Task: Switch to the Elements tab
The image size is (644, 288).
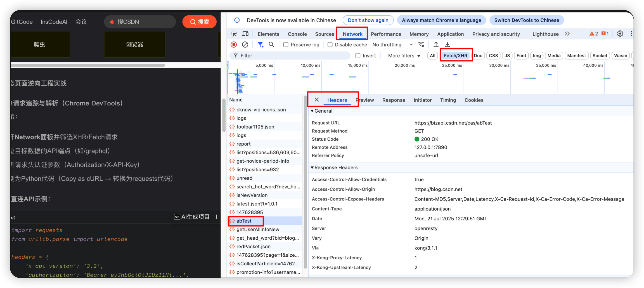Action: 268,34
